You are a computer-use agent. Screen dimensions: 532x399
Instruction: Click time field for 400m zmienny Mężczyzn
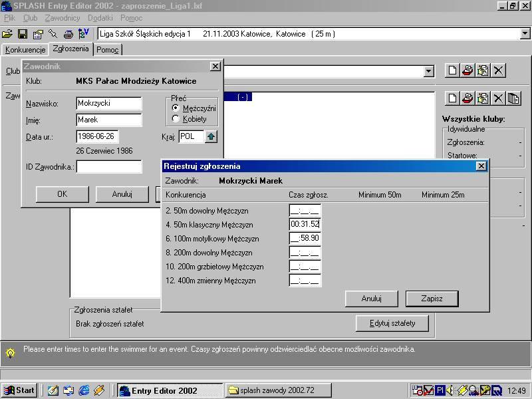click(x=305, y=281)
